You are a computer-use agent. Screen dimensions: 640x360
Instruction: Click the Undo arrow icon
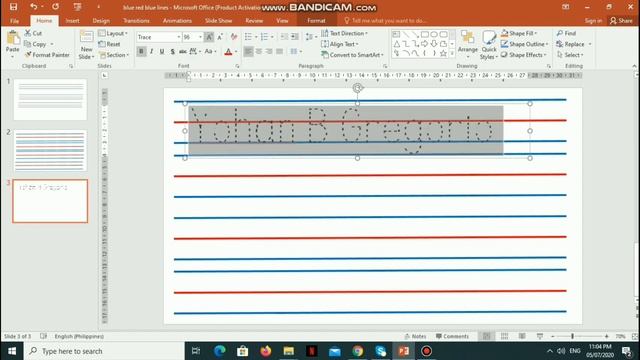[33, 7]
